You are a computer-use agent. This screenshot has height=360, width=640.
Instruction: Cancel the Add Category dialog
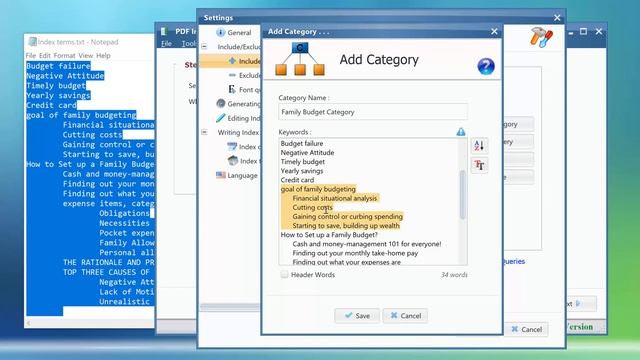[x=405, y=316]
